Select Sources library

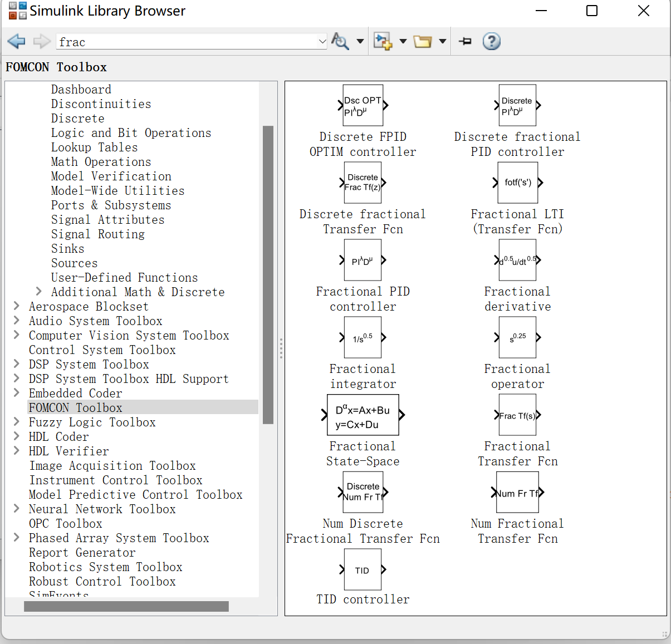coord(75,263)
